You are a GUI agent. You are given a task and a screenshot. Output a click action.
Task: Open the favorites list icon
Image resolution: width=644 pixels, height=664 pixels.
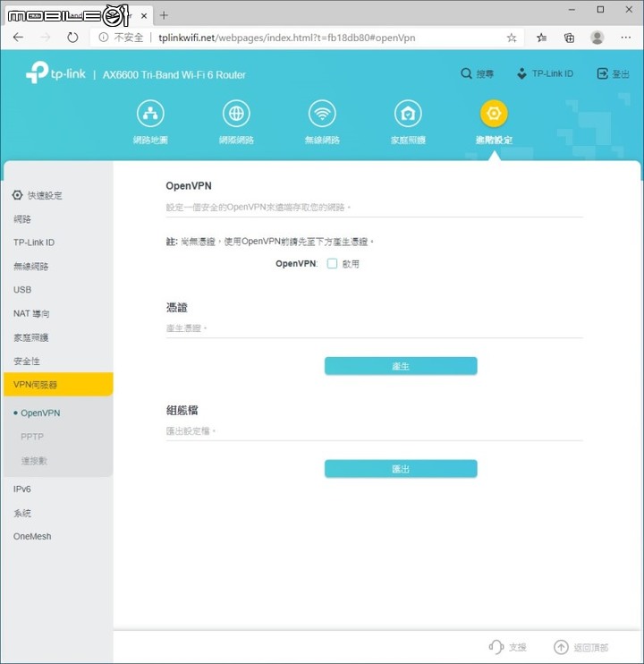542,38
